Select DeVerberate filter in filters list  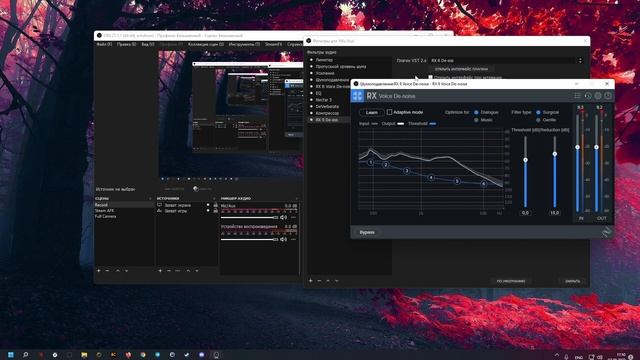point(327,107)
